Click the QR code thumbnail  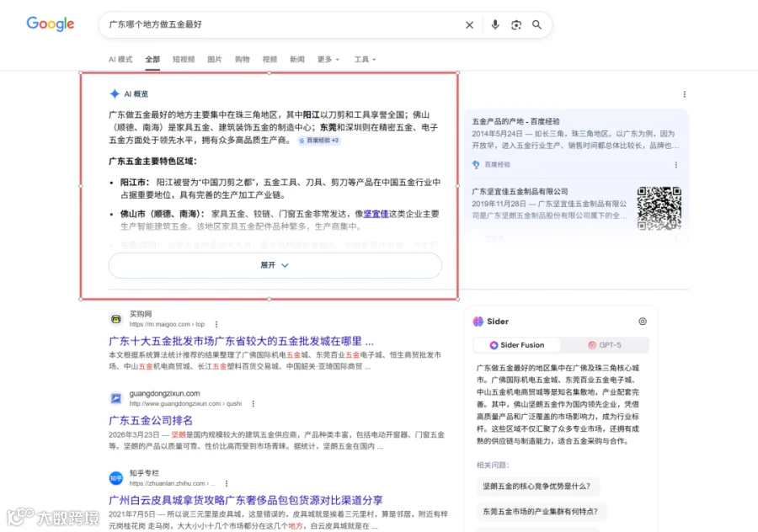tap(659, 208)
